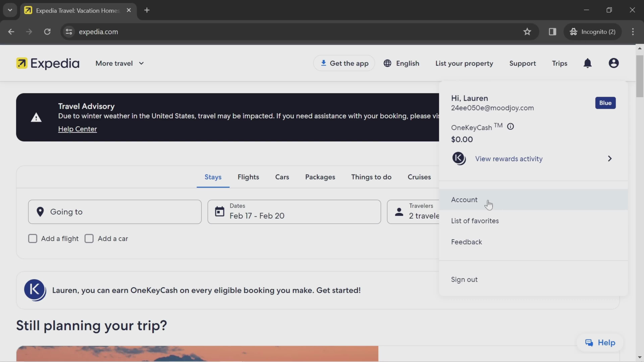Open List of favorites
This screenshot has height=362, width=644.
533,221
